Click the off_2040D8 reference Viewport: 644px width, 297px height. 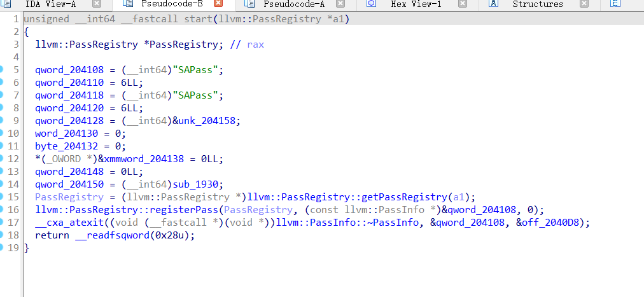click(550, 223)
